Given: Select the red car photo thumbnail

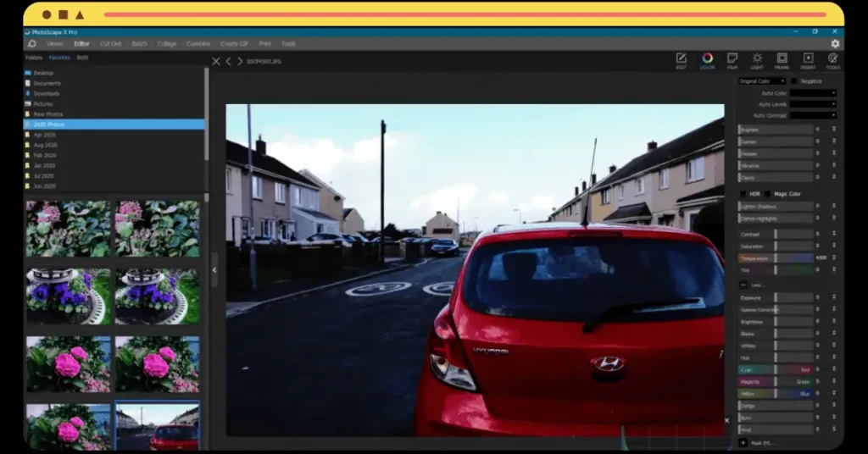Looking at the screenshot, I should tap(157, 425).
